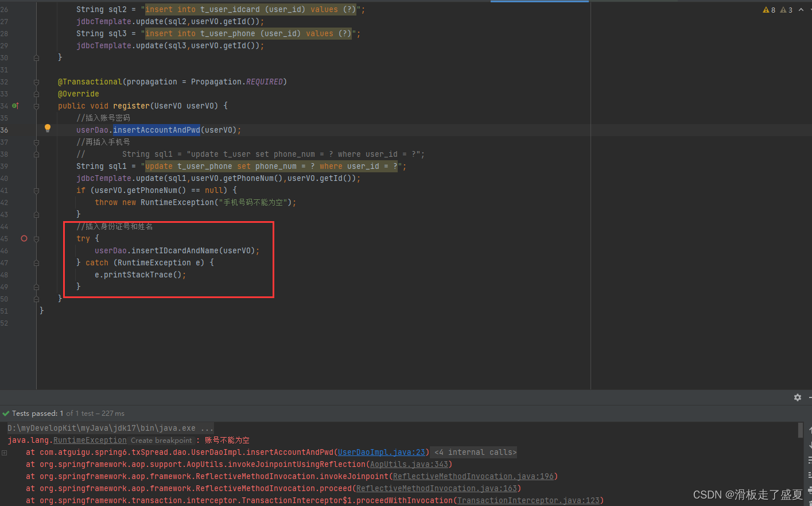The image size is (812, 506).
Task: Expand the collapsed java.exe command line
Action: [207, 428]
